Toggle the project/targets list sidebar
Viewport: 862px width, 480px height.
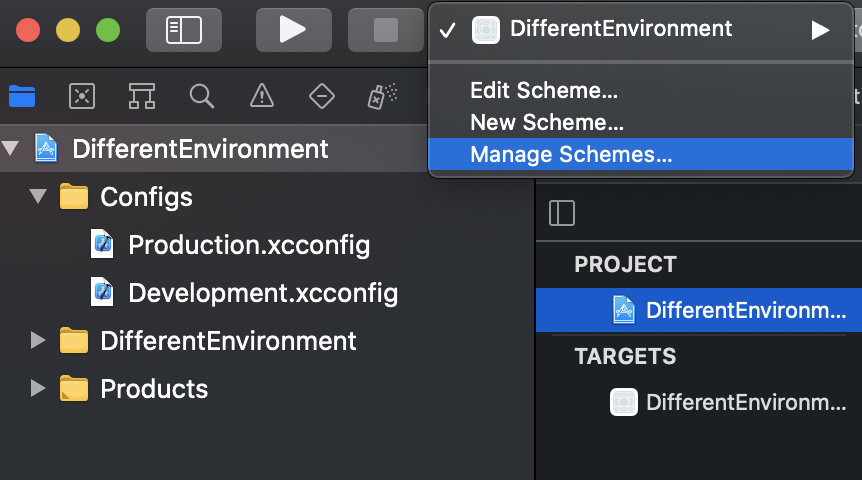(x=562, y=213)
